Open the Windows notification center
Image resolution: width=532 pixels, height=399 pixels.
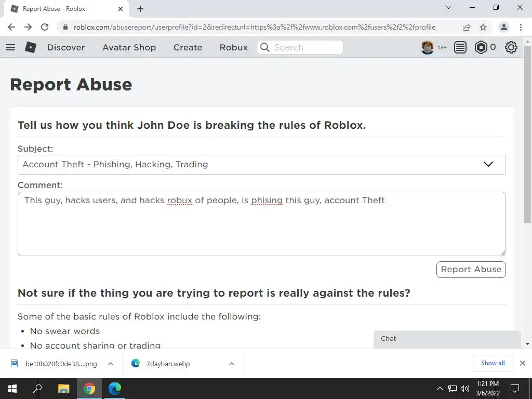click(515, 389)
